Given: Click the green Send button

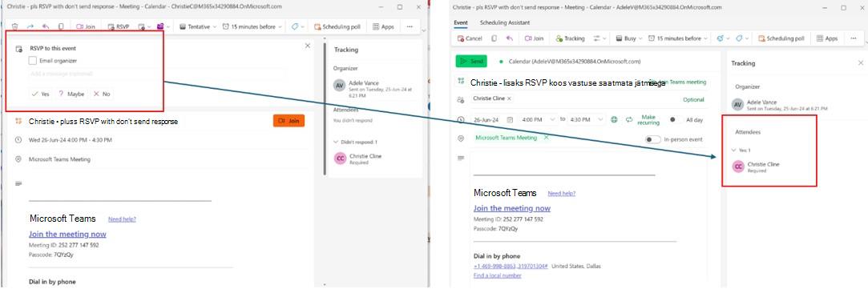Looking at the screenshot, I should click(471, 62).
